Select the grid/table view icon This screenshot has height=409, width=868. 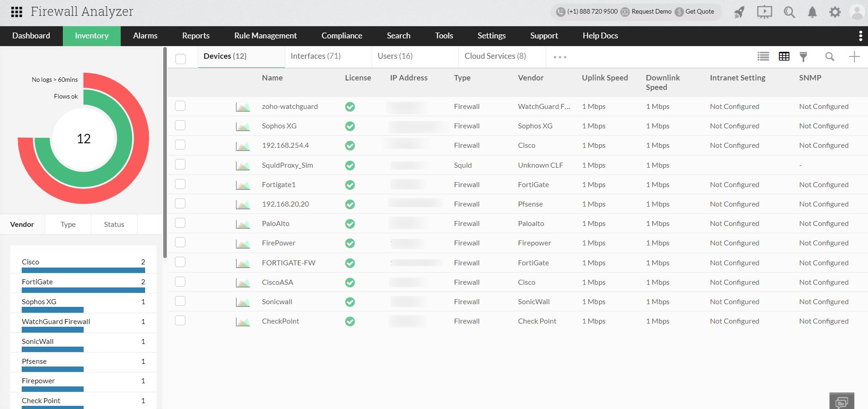[x=784, y=56]
